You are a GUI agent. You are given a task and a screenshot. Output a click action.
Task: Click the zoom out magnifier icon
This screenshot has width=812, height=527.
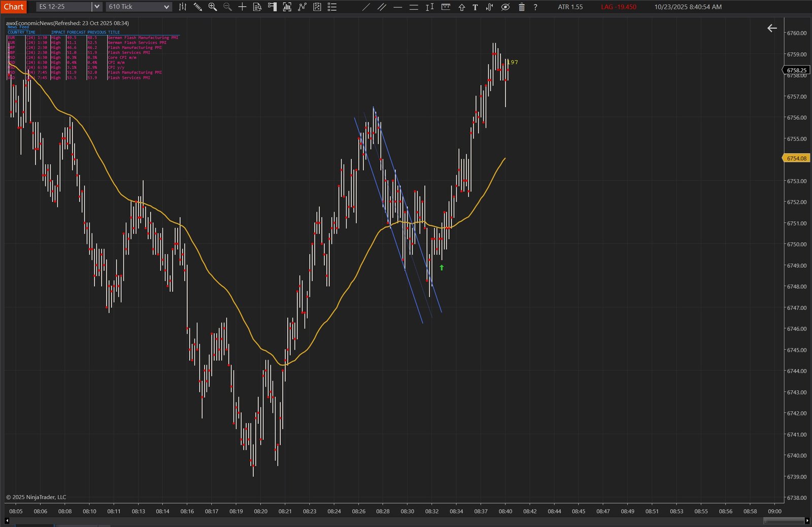tap(227, 7)
